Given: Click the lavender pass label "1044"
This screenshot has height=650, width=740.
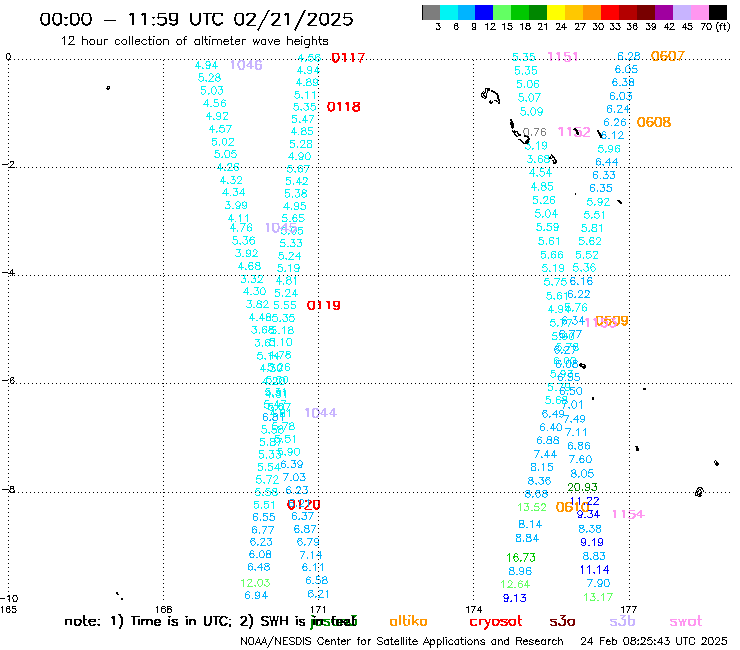Looking at the screenshot, I should tap(320, 413).
